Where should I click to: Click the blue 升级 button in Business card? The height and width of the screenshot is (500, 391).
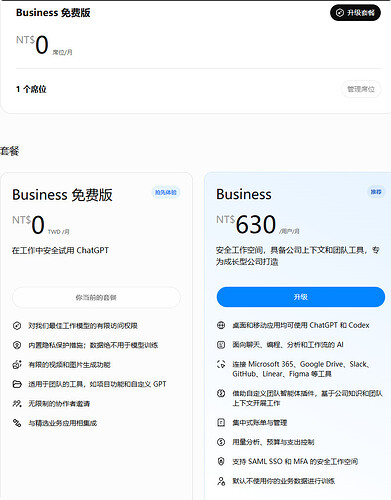pyautogui.click(x=301, y=297)
